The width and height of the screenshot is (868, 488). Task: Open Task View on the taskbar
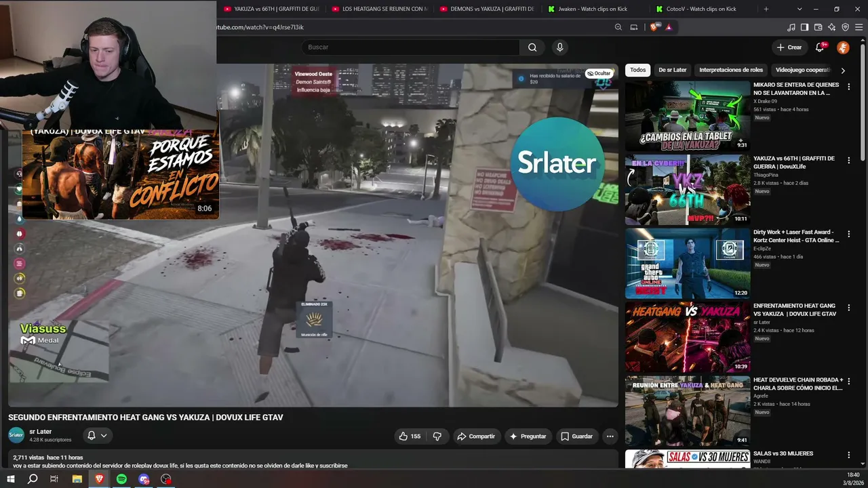(x=54, y=479)
